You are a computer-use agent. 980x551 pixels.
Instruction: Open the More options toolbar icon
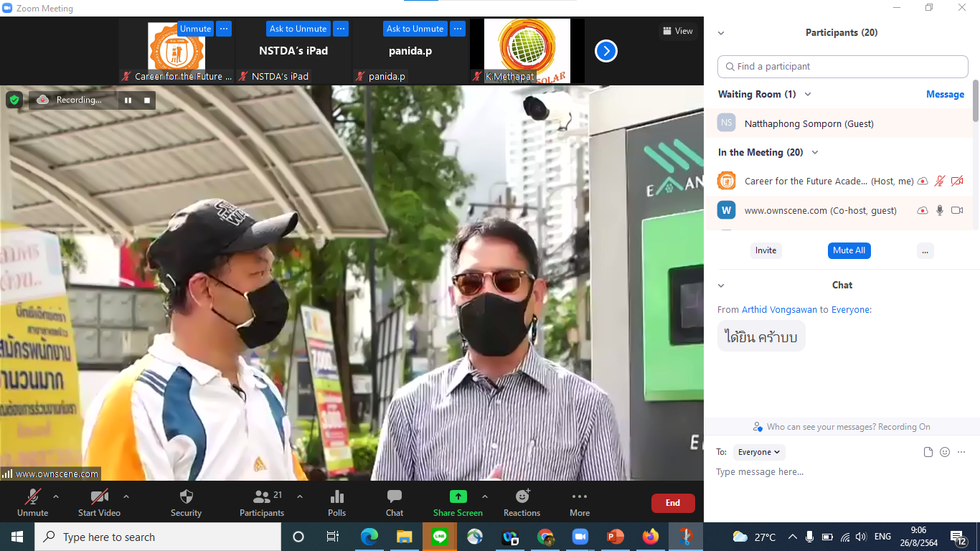pos(579,497)
